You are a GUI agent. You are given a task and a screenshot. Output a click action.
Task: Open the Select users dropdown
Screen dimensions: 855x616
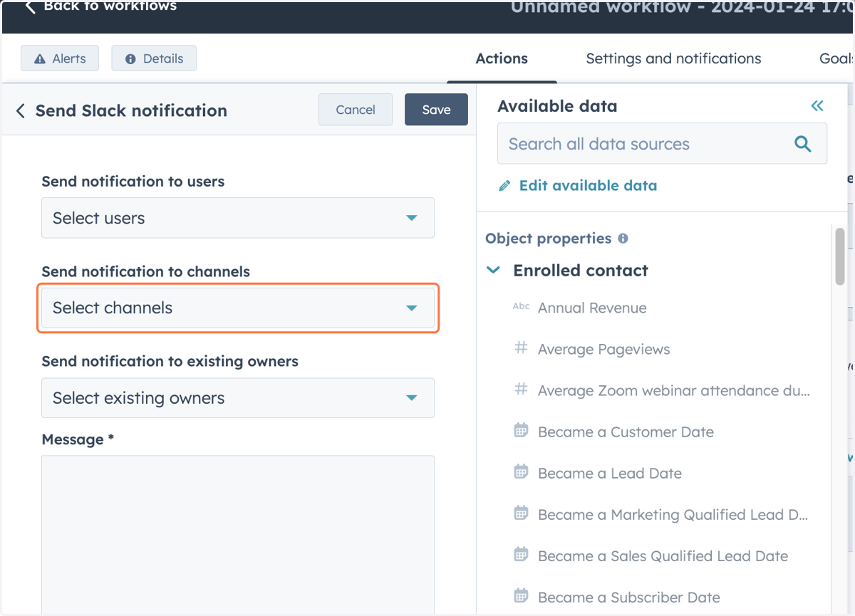tap(238, 218)
